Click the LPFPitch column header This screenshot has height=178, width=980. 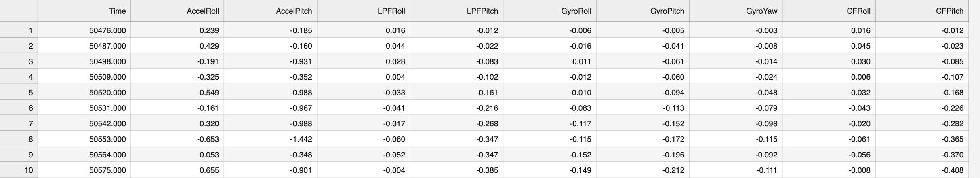(x=456, y=11)
